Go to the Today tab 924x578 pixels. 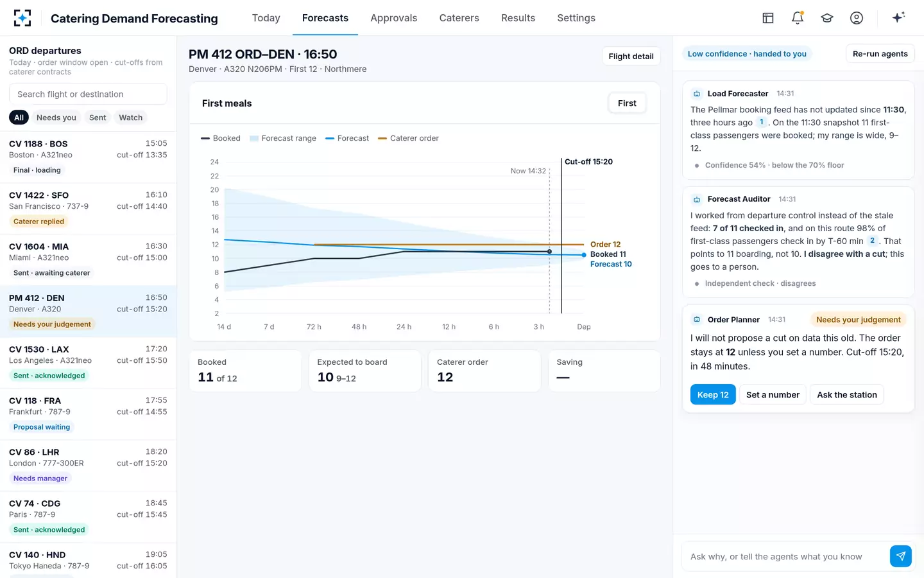(x=266, y=18)
